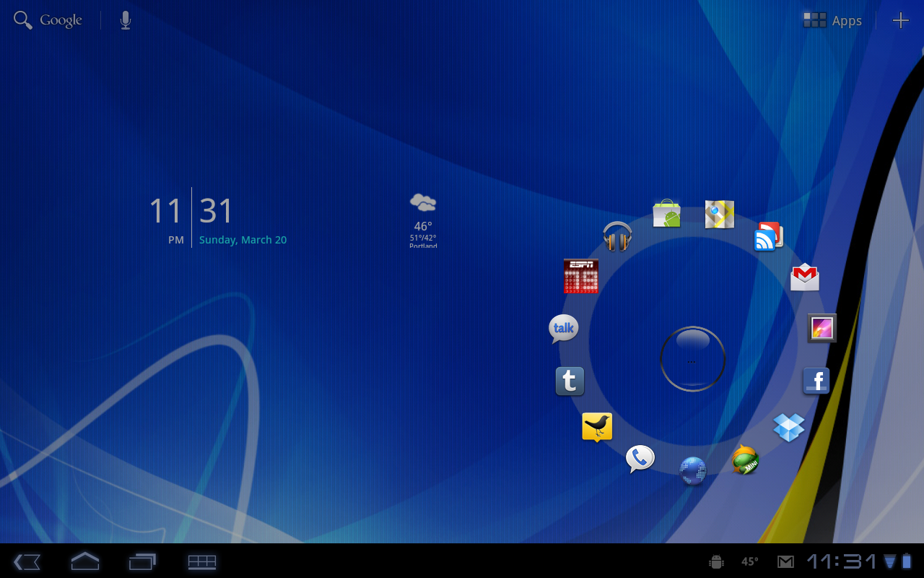
Task: Launch the Tumblr app
Action: 570,381
